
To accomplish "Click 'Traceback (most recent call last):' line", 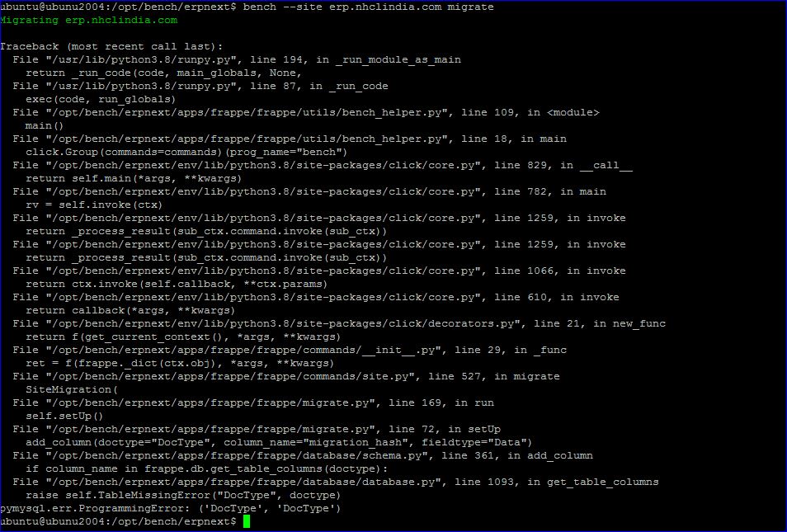I will [111, 47].
